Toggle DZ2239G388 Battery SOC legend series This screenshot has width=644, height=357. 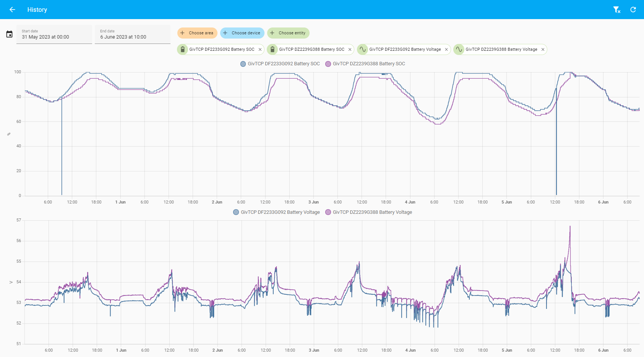[365, 64]
